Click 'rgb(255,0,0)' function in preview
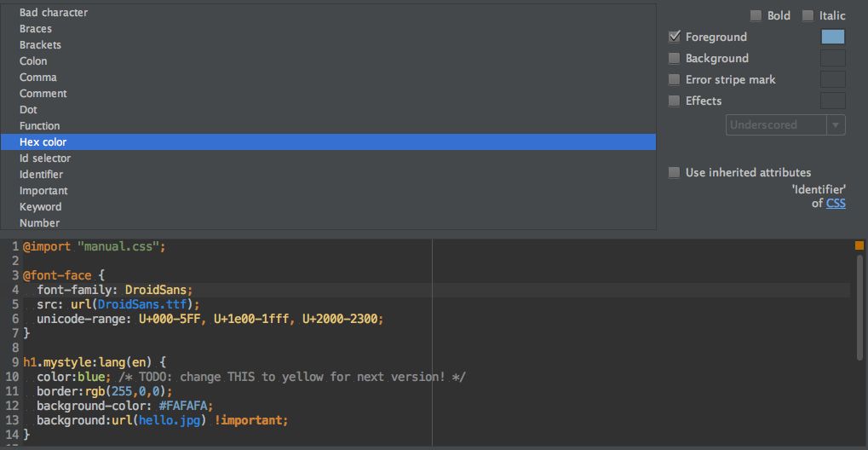This screenshot has height=450, width=868. click(125, 392)
